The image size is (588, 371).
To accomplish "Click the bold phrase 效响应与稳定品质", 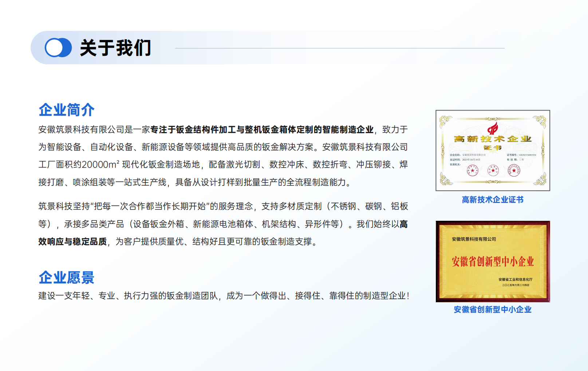I will [x=72, y=242].
